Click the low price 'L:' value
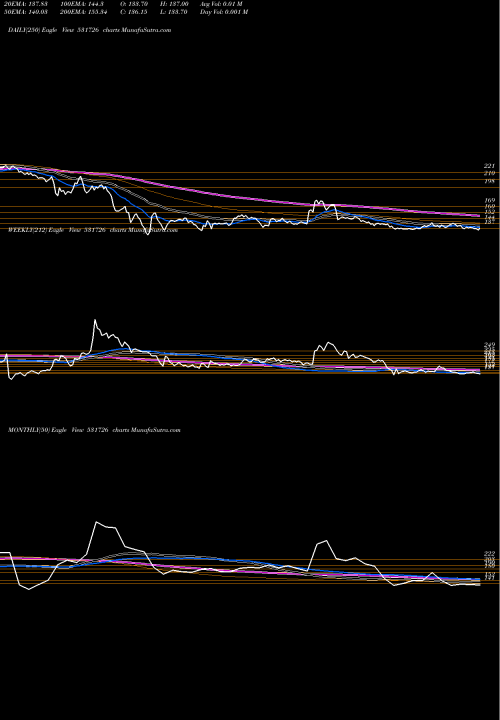500x720 pixels. (178, 12)
